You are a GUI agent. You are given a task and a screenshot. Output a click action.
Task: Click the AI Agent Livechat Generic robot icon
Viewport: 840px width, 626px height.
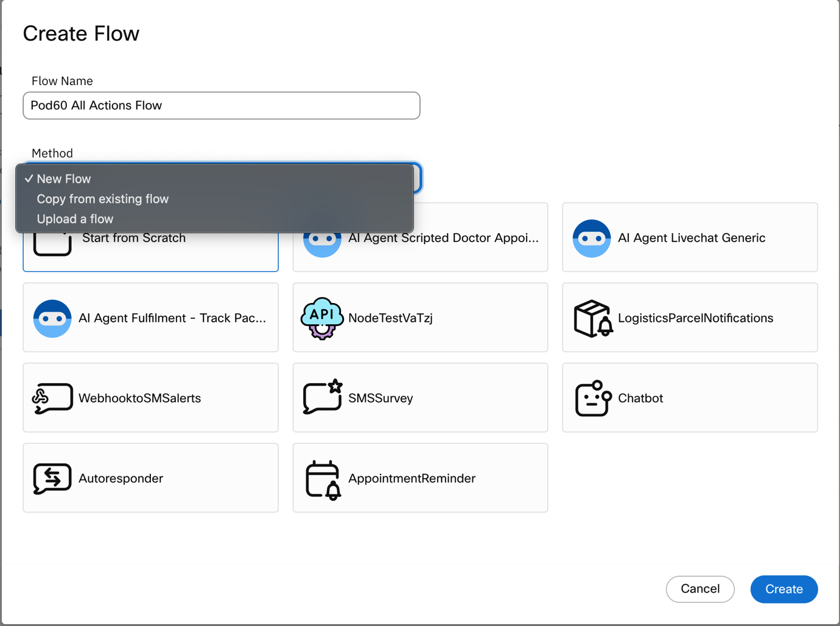click(x=591, y=238)
